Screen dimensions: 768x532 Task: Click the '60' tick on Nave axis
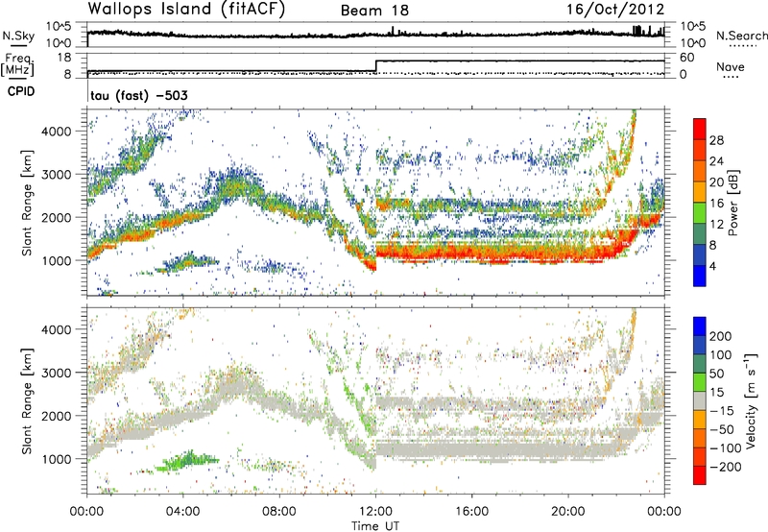(x=687, y=58)
